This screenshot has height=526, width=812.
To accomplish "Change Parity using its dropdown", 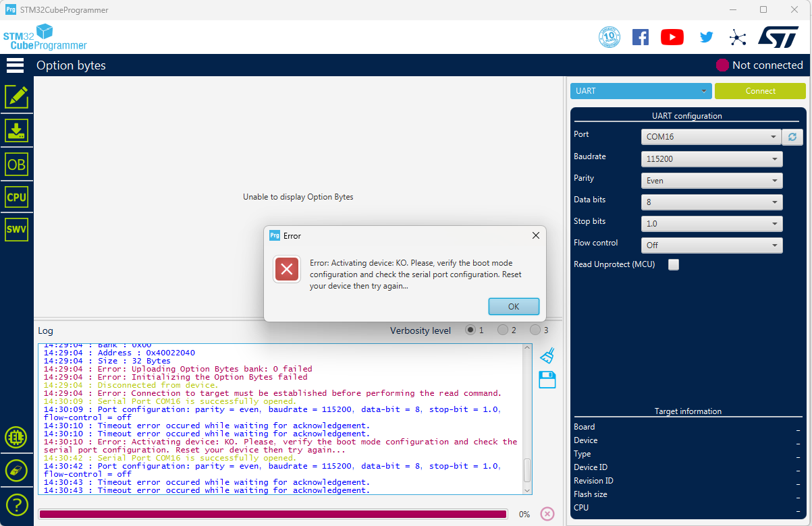I will tap(711, 180).
